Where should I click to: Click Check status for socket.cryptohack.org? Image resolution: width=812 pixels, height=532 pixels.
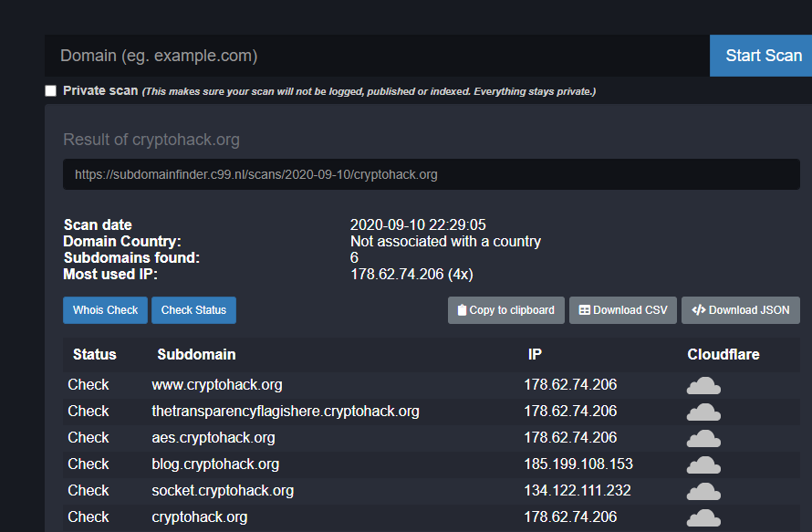click(88, 491)
